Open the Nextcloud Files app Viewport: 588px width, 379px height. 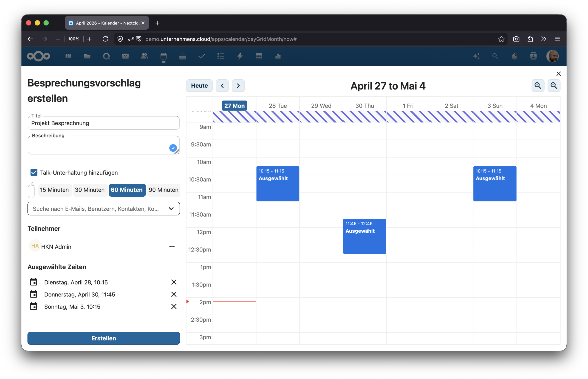(87, 56)
